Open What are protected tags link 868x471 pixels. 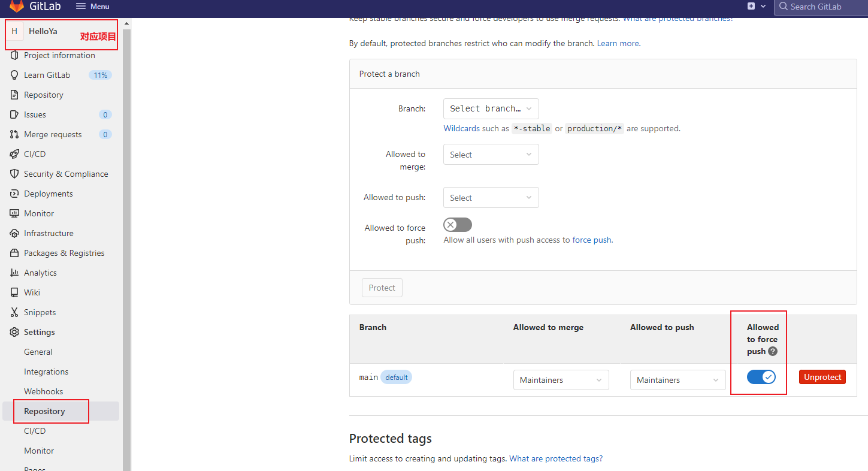coord(556,458)
